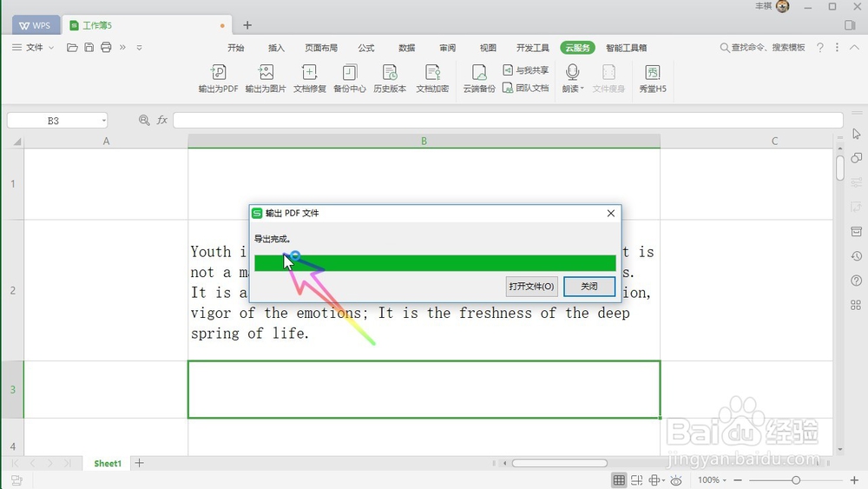Click the Export as Image icon
Screen dimensions: 868x489
pos(266,78)
